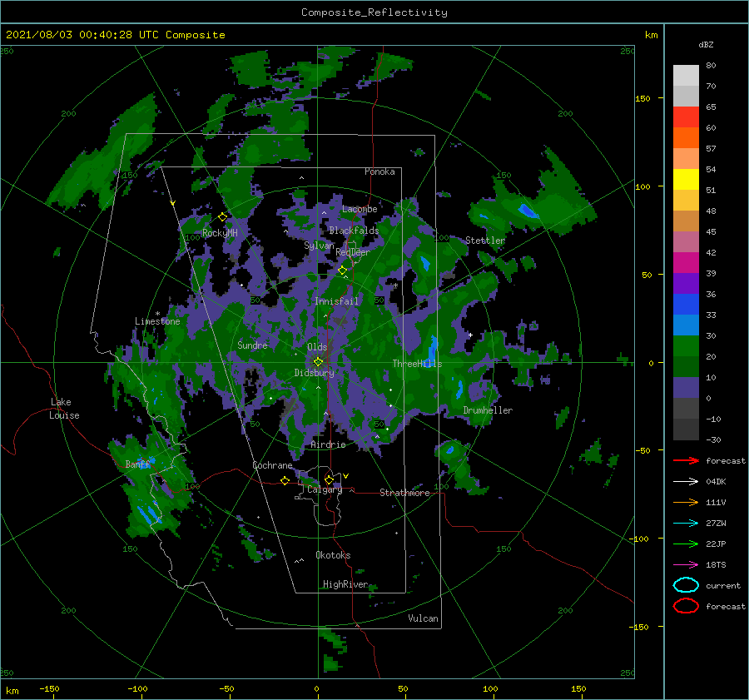Click the yellow radar site marker at Didsbury

(318, 362)
